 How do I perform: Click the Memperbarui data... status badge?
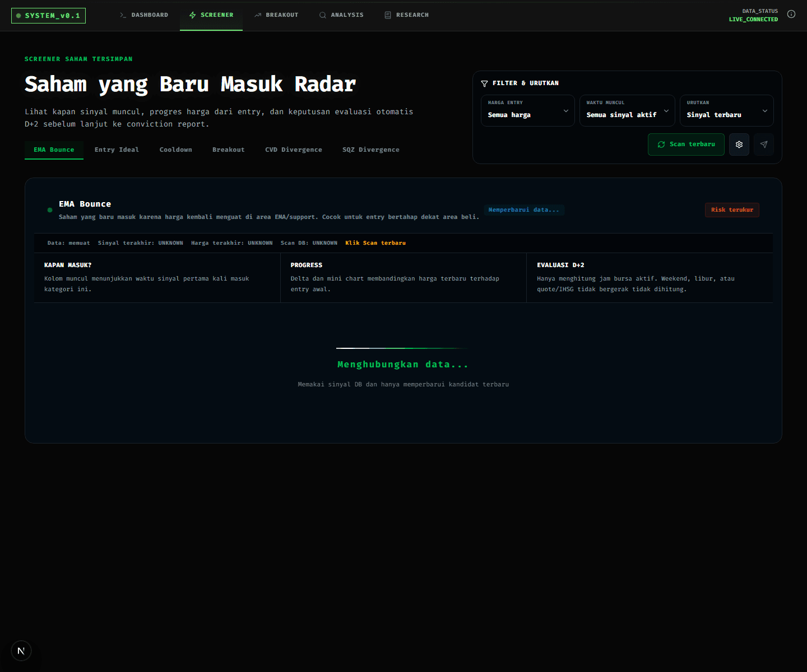[x=524, y=210]
